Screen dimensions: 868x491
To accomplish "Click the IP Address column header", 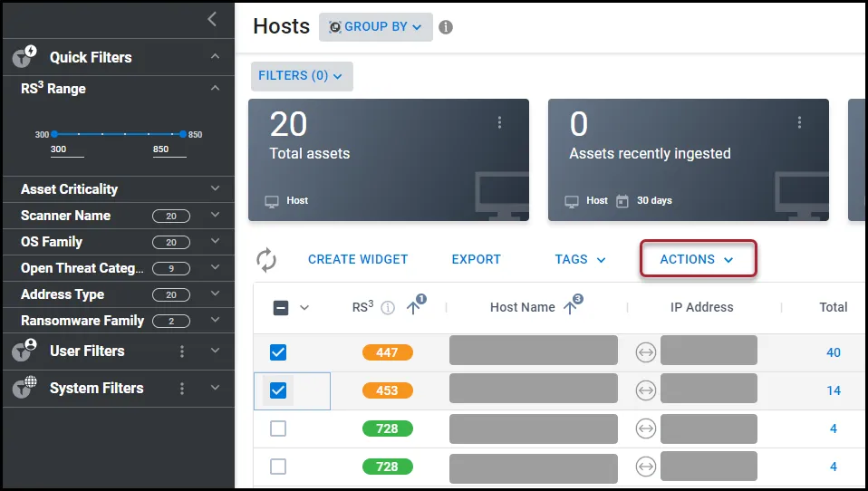I will point(701,307).
